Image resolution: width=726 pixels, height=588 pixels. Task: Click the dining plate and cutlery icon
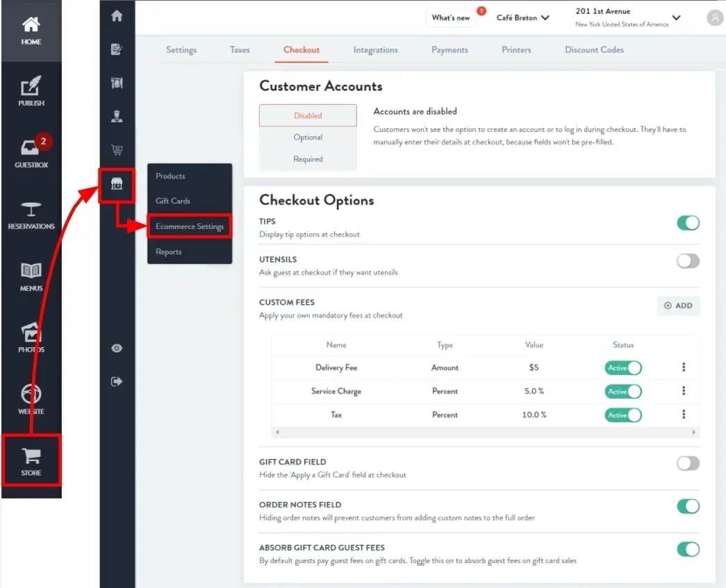[x=117, y=83]
